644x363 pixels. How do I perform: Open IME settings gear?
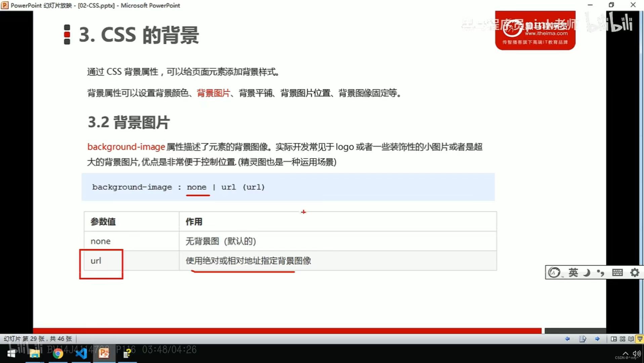coord(635,273)
